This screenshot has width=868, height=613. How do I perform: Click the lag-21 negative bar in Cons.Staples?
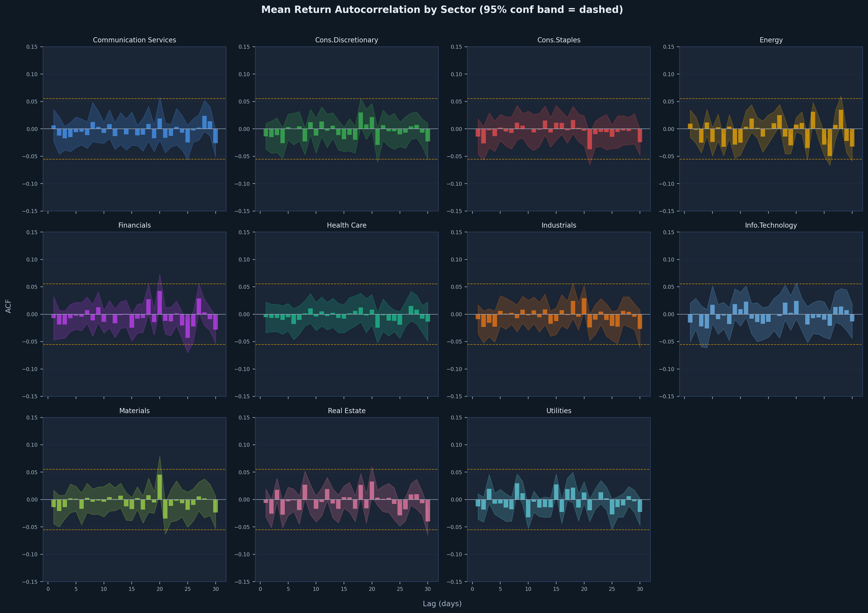(x=590, y=139)
